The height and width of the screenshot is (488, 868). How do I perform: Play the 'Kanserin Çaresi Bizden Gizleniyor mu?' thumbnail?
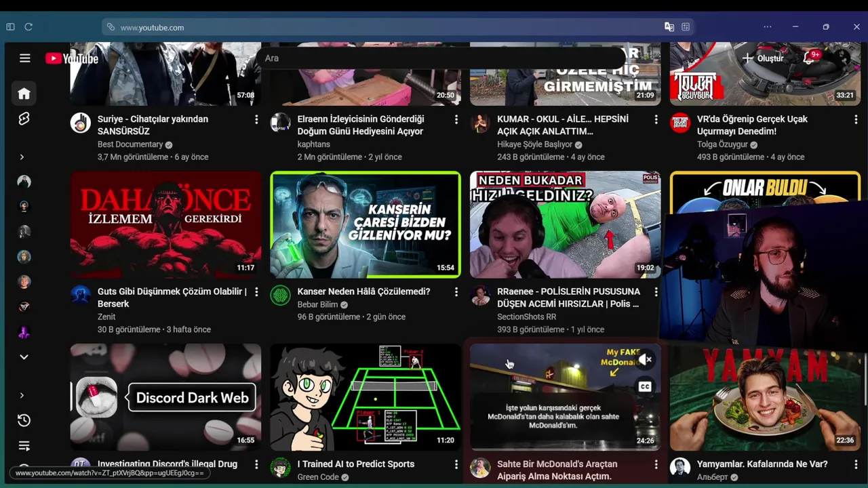tap(366, 224)
